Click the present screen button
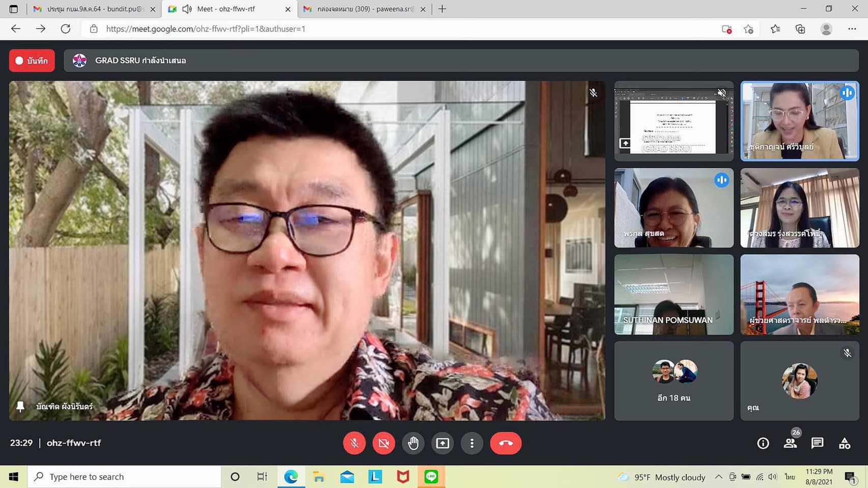The width and height of the screenshot is (868, 488). coord(443,443)
